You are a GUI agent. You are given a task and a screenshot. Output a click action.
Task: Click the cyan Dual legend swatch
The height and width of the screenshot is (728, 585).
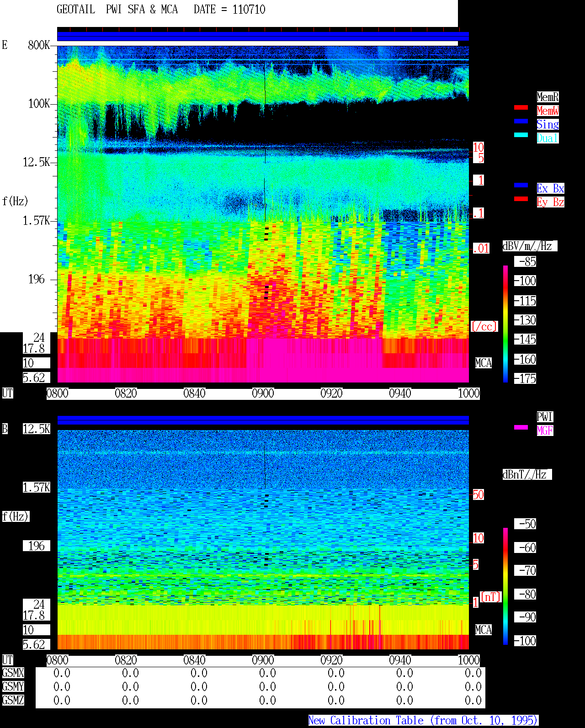point(521,135)
